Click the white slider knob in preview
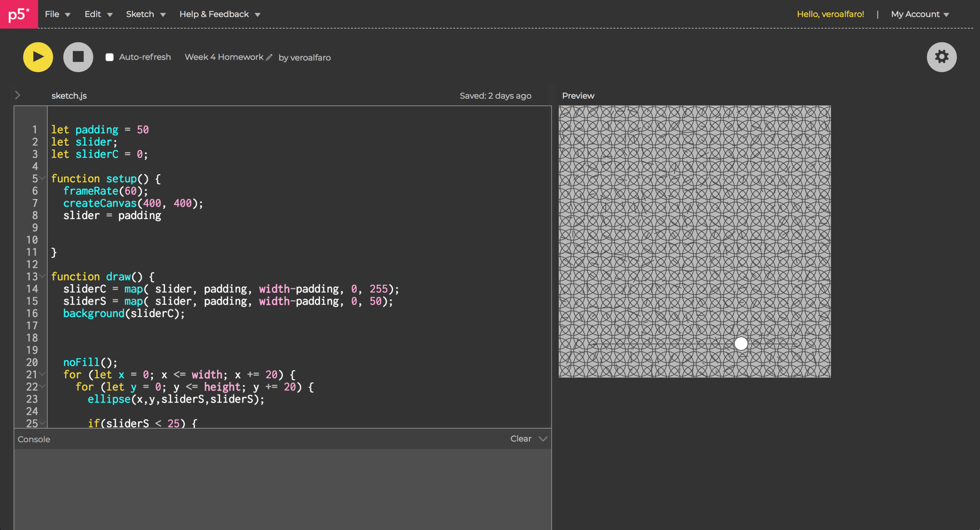Viewport: 980px width, 530px height. tap(741, 343)
